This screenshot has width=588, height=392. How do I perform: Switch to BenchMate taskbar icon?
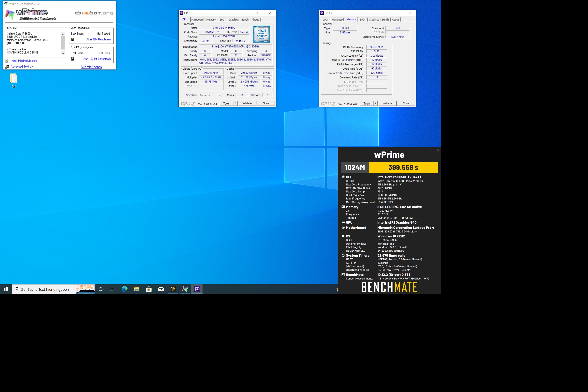[173, 289]
